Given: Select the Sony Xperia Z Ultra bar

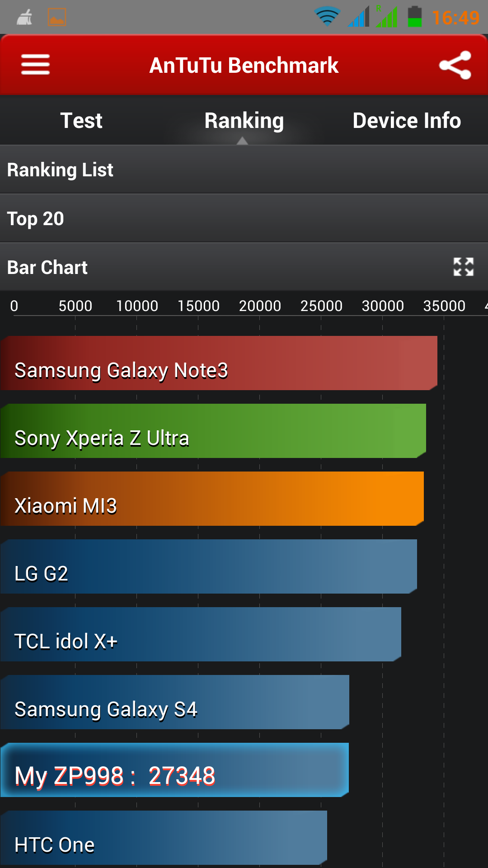Looking at the screenshot, I should click(x=213, y=431).
